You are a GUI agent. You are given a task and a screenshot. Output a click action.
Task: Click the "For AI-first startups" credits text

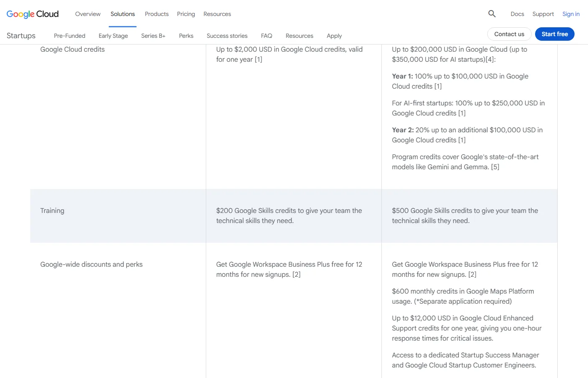[468, 108]
